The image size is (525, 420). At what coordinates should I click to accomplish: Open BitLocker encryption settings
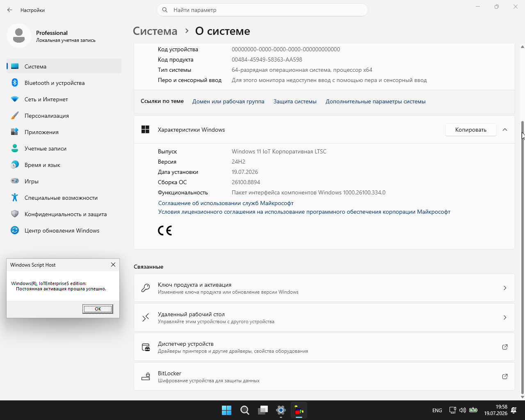(x=324, y=377)
